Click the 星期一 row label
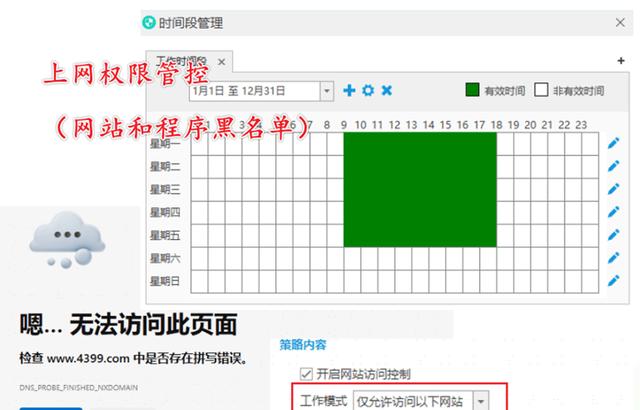 [x=165, y=144]
